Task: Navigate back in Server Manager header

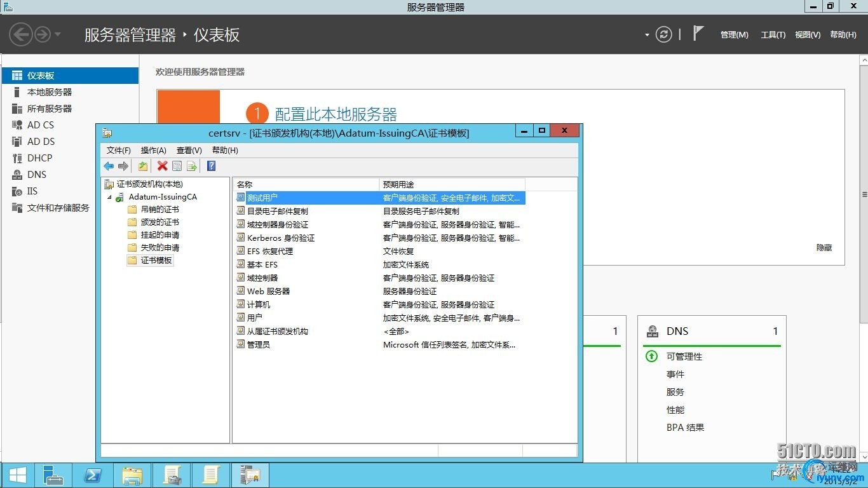Action: pos(21,34)
